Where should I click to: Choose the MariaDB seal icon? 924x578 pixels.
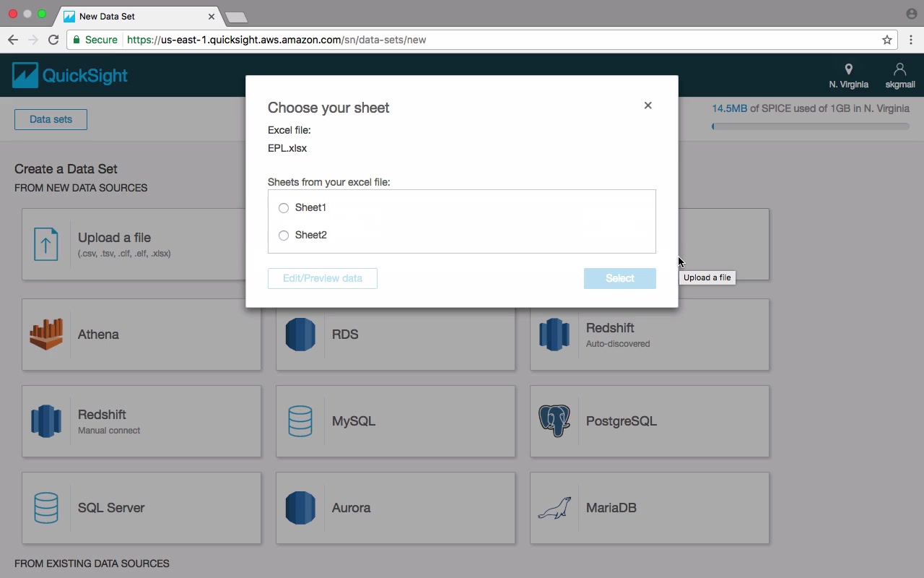pyautogui.click(x=554, y=508)
